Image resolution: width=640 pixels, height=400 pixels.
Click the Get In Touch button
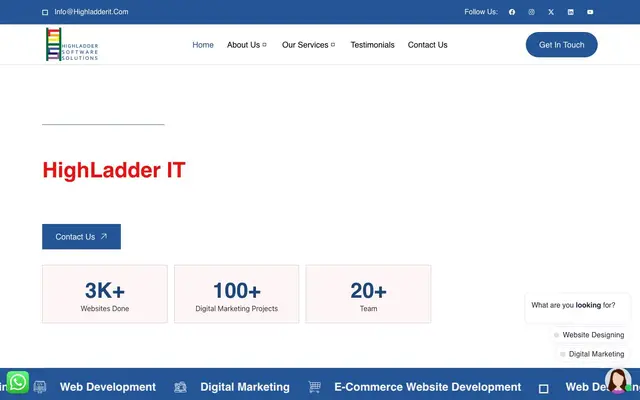[x=562, y=45]
